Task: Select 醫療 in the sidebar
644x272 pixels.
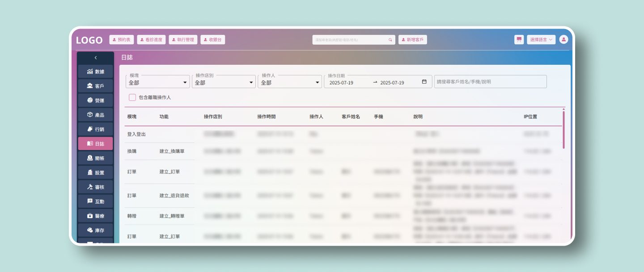Action: tap(95, 216)
